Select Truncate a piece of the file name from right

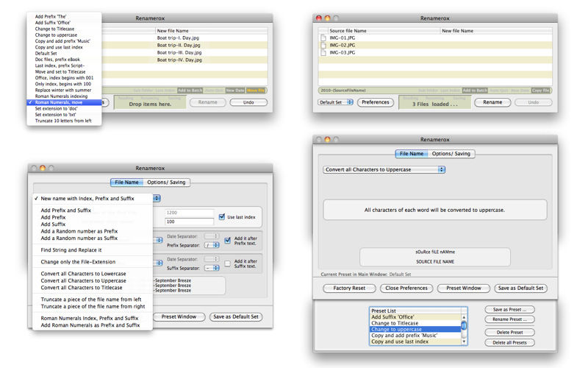93,306
